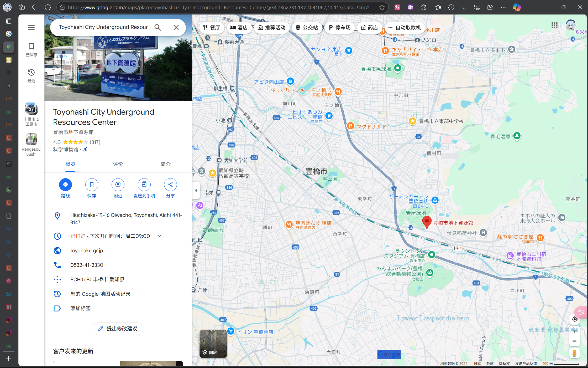Click the Share button

coord(170,188)
